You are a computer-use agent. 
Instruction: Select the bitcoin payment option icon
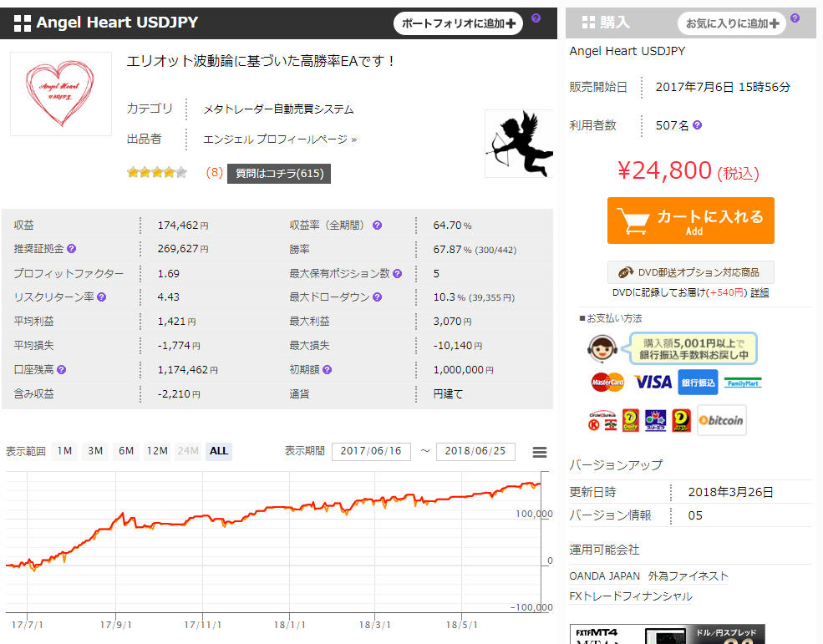722,419
